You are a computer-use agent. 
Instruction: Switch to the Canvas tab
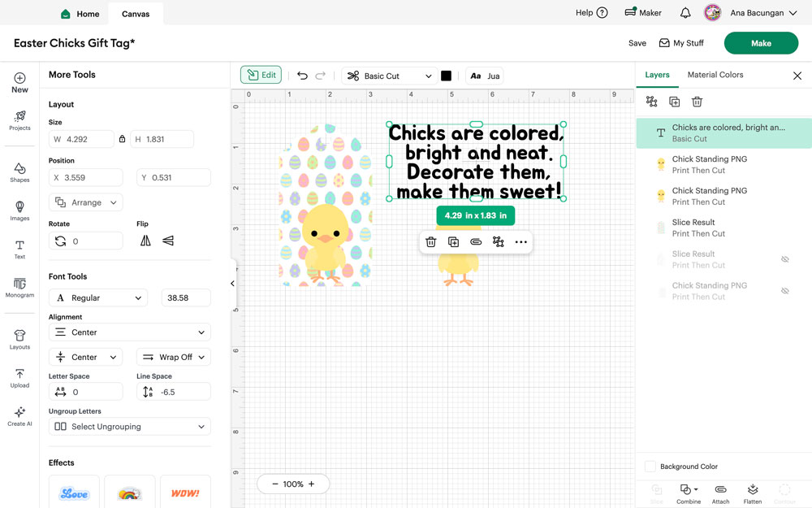point(136,14)
